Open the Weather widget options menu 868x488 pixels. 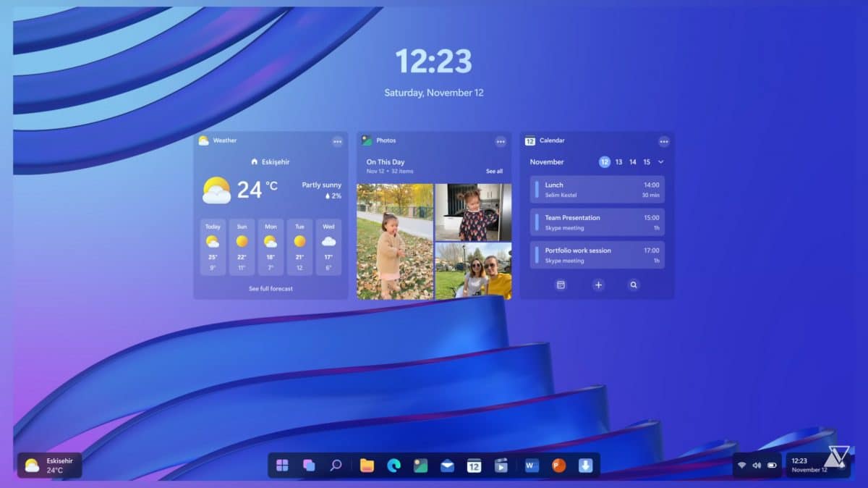click(337, 141)
